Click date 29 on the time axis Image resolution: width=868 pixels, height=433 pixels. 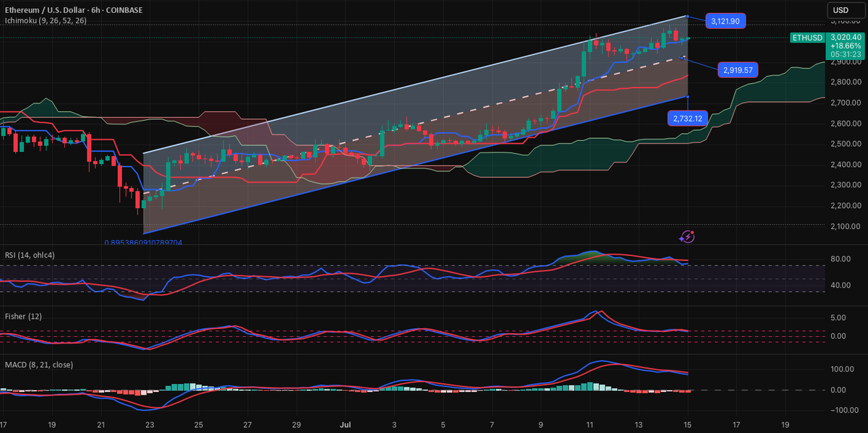coord(297,424)
